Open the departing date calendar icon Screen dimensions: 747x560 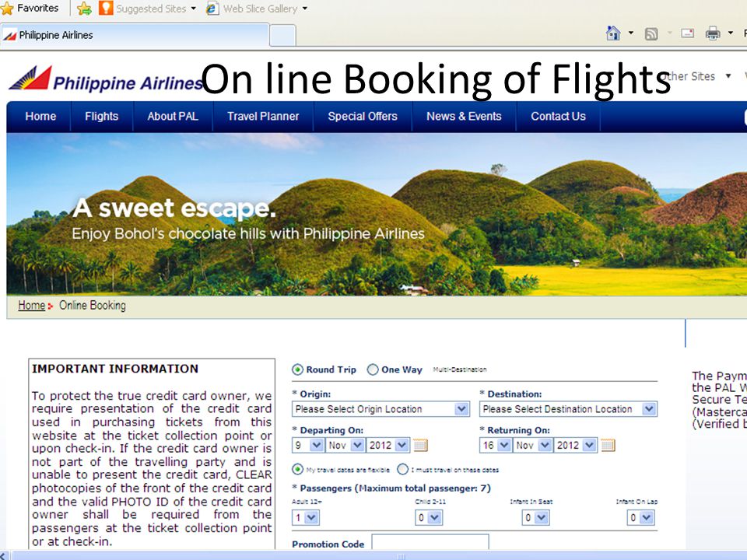pos(421,445)
